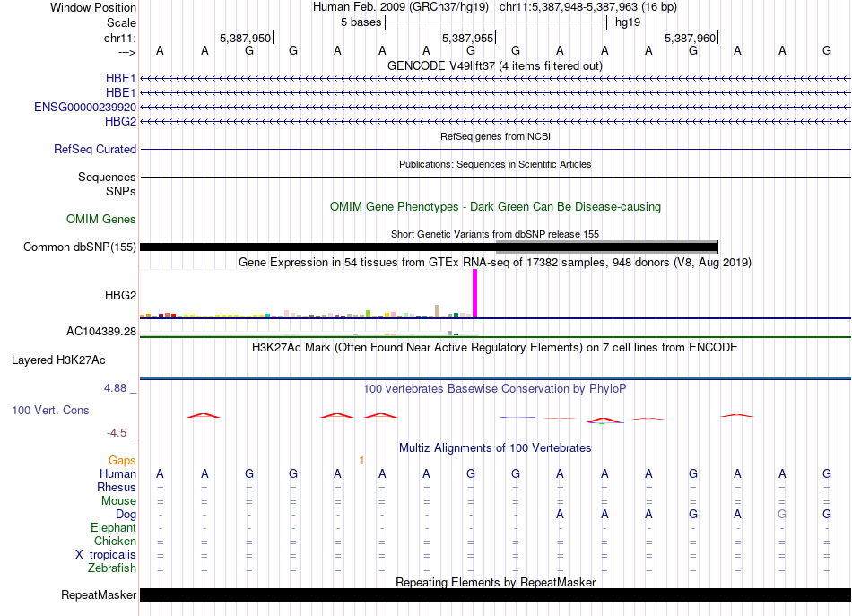Open GENCODE V49lift37 track title
The width and height of the screenshot is (852, 616).
click(495, 66)
